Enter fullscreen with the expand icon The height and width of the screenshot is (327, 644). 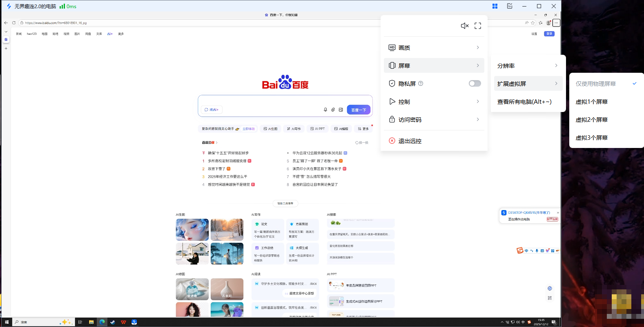478,26
